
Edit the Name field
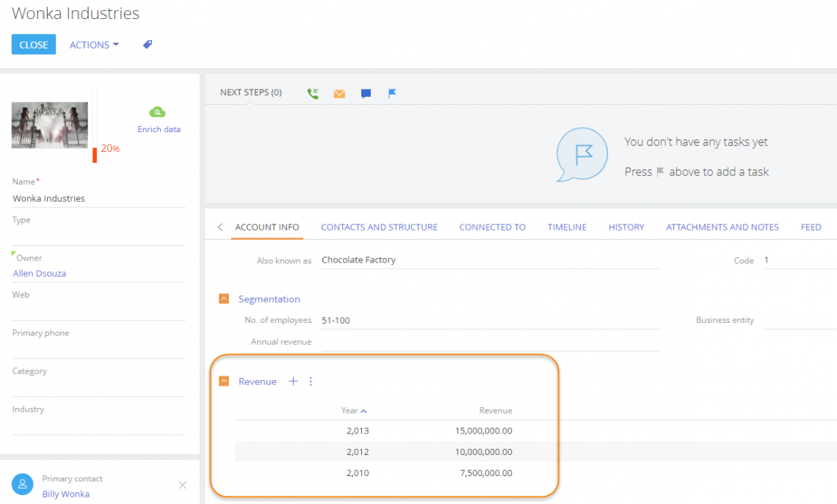pos(99,198)
